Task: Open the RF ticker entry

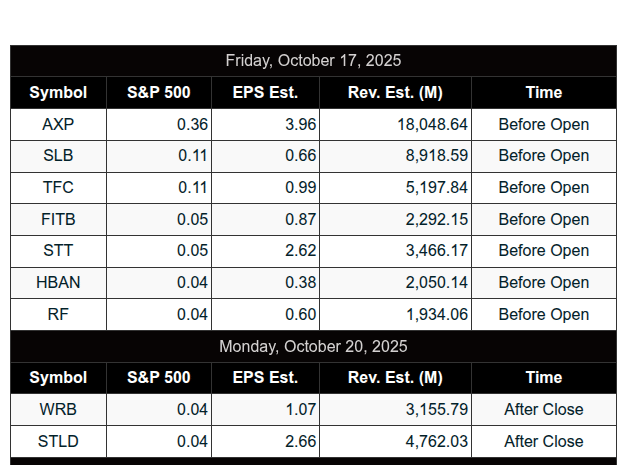Action: click(58, 314)
